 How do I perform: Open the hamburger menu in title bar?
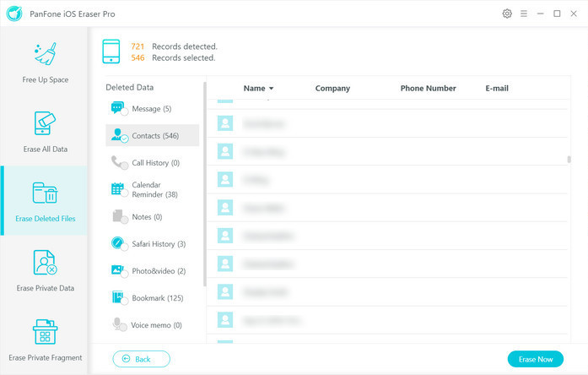tap(524, 14)
